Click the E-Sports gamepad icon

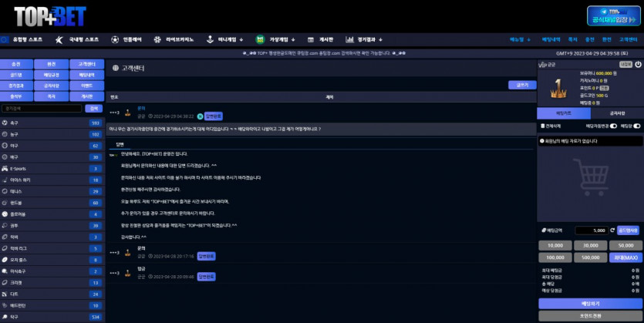tap(6, 168)
